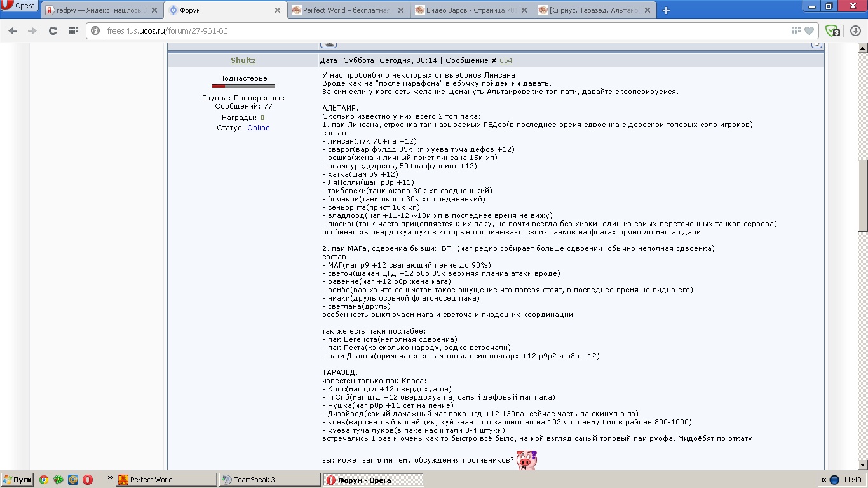Launch the green clover quick launch icon
Viewport: 868px width, 488px height.
click(x=58, y=480)
